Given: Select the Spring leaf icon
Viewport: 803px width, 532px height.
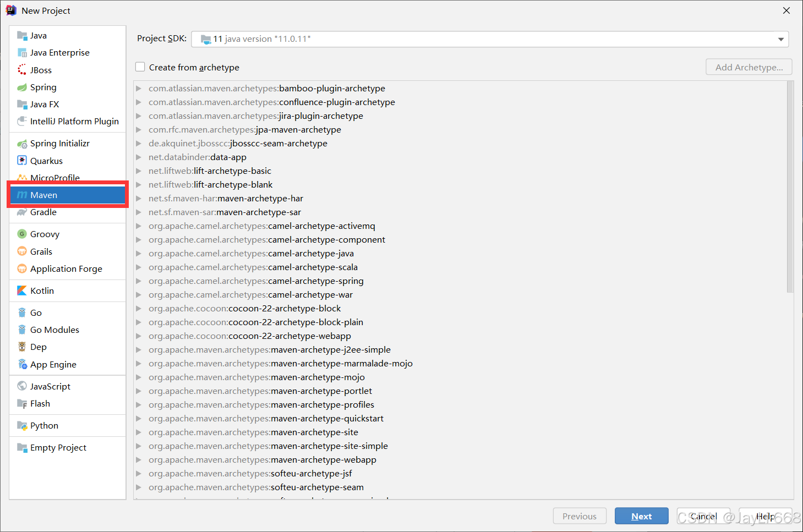Looking at the screenshot, I should pyautogui.click(x=22, y=87).
